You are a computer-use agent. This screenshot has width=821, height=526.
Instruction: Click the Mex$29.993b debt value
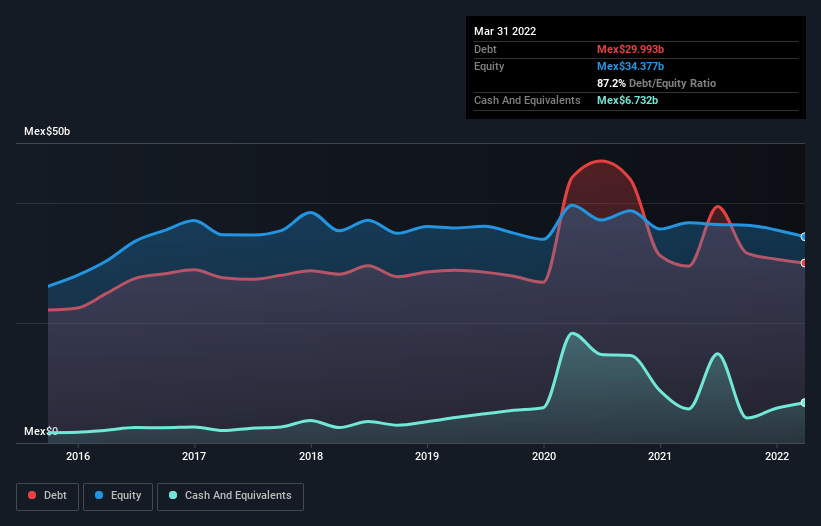click(x=630, y=49)
